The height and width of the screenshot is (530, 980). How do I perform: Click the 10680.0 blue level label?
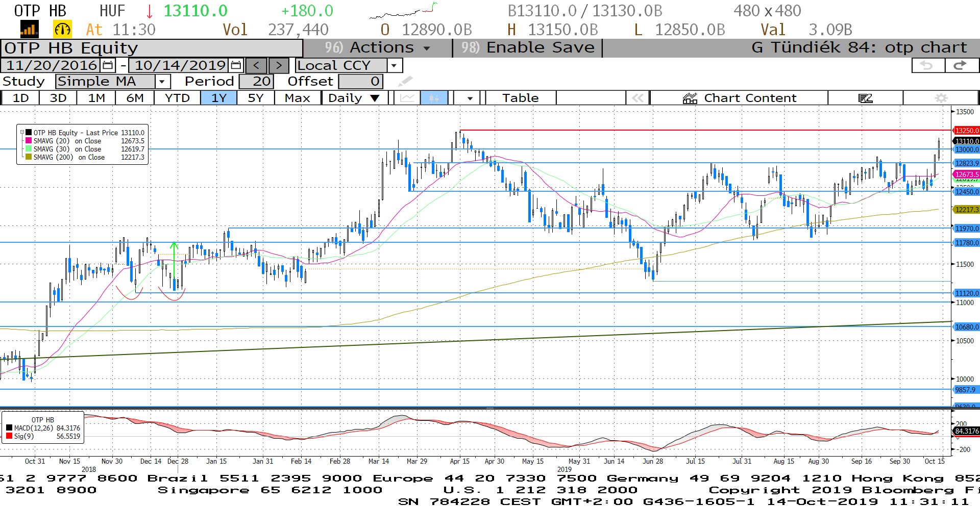pos(967,327)
